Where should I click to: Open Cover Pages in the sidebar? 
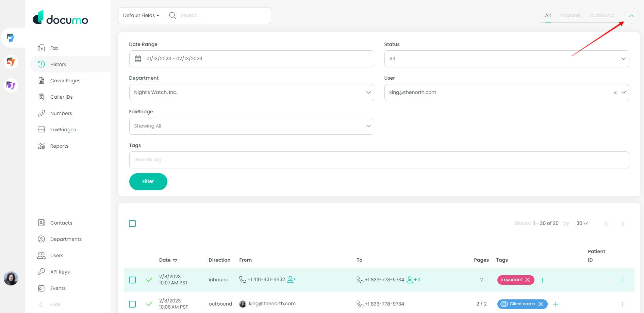[65, 81]
